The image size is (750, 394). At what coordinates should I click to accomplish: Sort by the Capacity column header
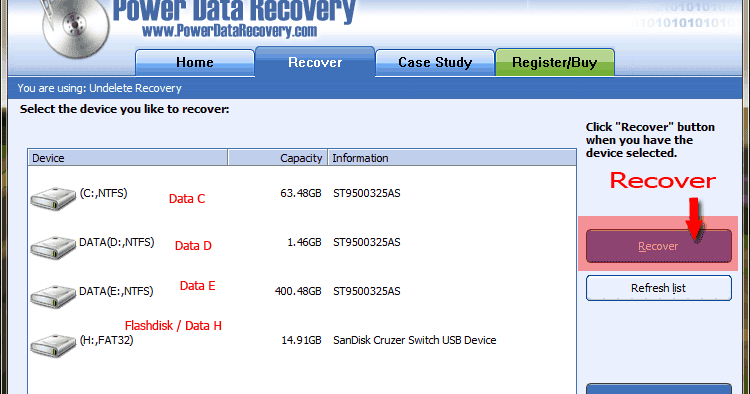point(278,158)
